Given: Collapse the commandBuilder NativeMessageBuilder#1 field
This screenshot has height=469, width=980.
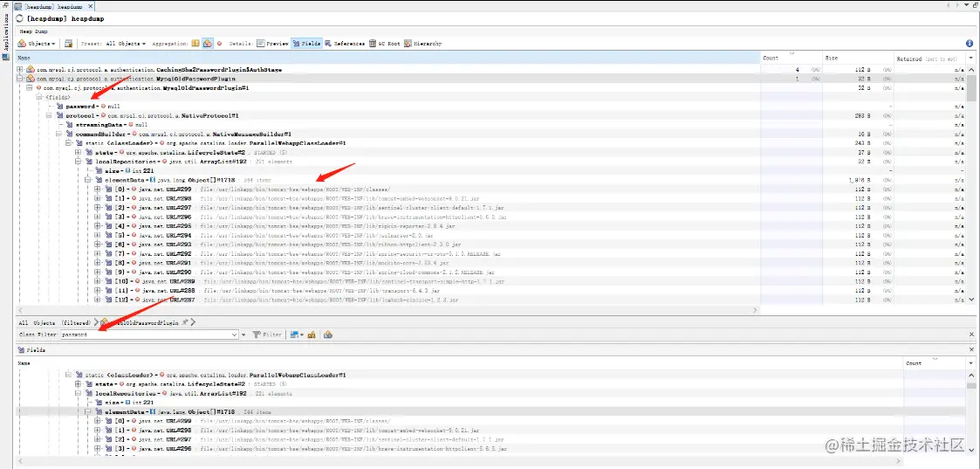Looking at the screenshot, I should [59, 134].
